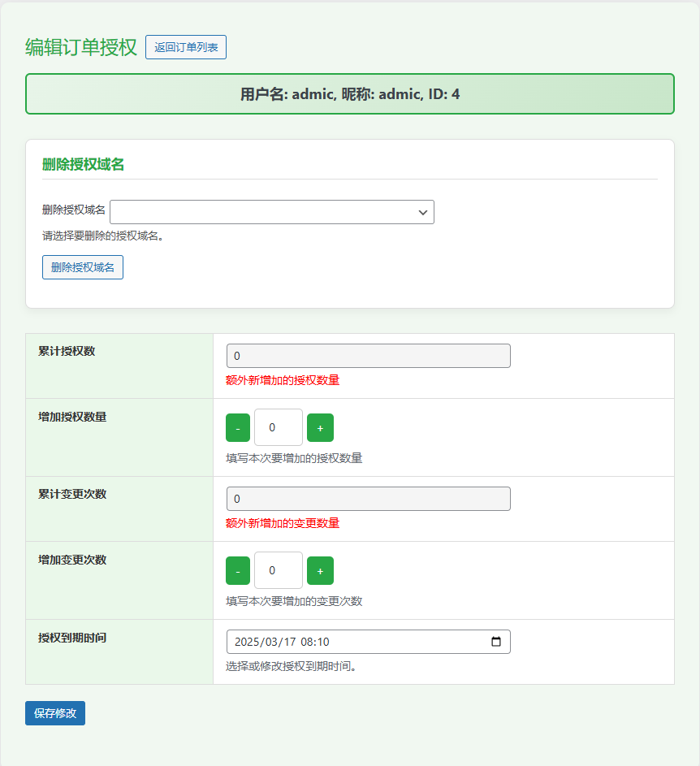The height and width of the screenshot is (766, 700).
Task: Click the minus button beside 增加授权数量
Action: pos(237,426)
